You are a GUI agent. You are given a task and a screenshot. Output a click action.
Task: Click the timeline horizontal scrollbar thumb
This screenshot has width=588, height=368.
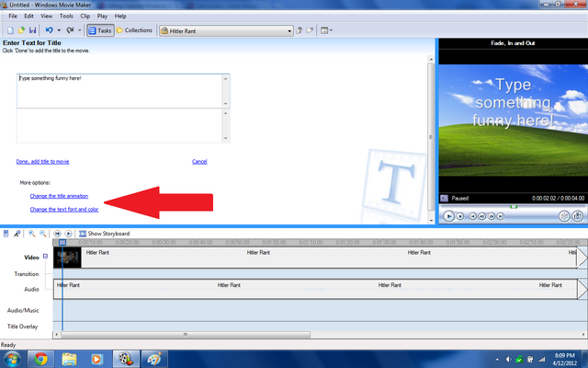point(186,334)
